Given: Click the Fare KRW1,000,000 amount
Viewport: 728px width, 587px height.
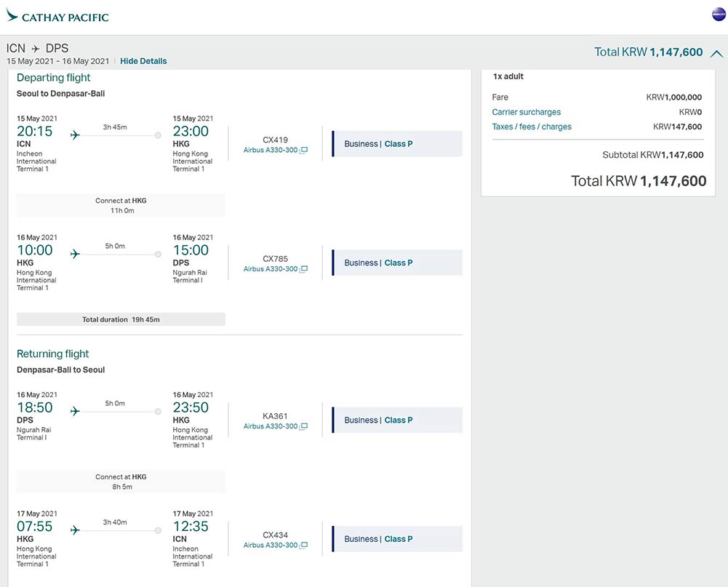Looking at the screenshot, I should point(673,97).
